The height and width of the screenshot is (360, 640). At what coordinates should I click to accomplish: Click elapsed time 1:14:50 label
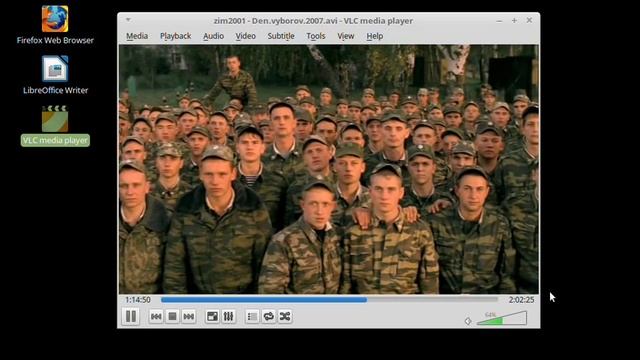pos(138,300)
